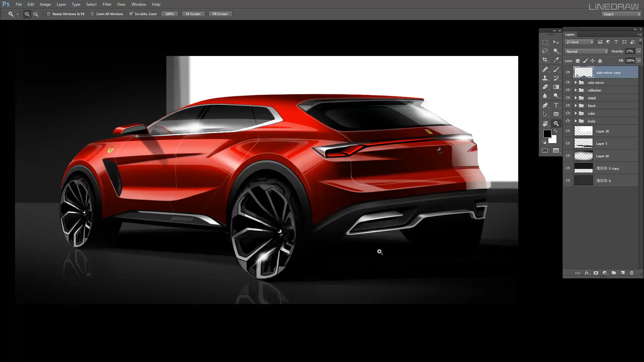The width and height of the screenshot is (644, 362).
Task: Click the Fit Screen button
Action: (193, 14)
